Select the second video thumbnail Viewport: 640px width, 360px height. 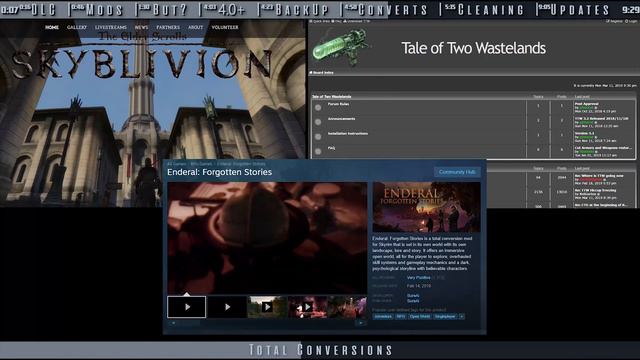tap(227, 307)
